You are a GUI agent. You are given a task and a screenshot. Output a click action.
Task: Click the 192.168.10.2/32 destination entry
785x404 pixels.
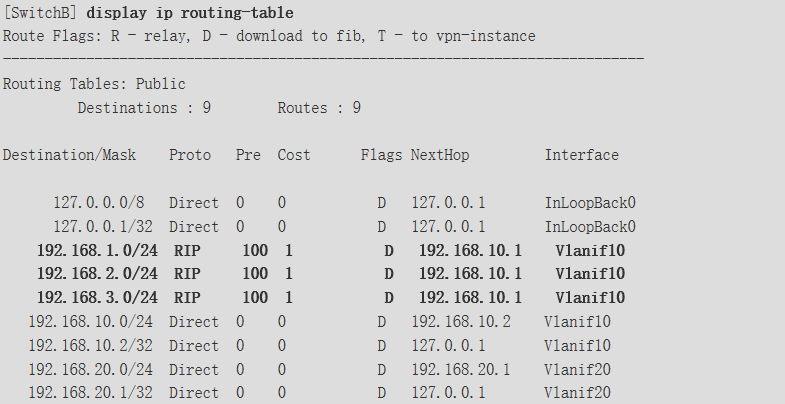(93, 346)
